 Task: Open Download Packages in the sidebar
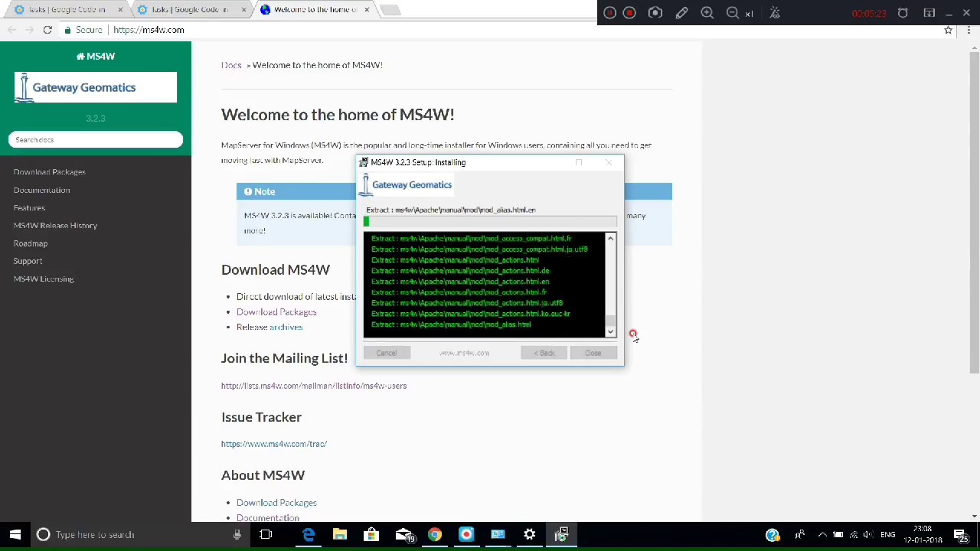(49, 172)
